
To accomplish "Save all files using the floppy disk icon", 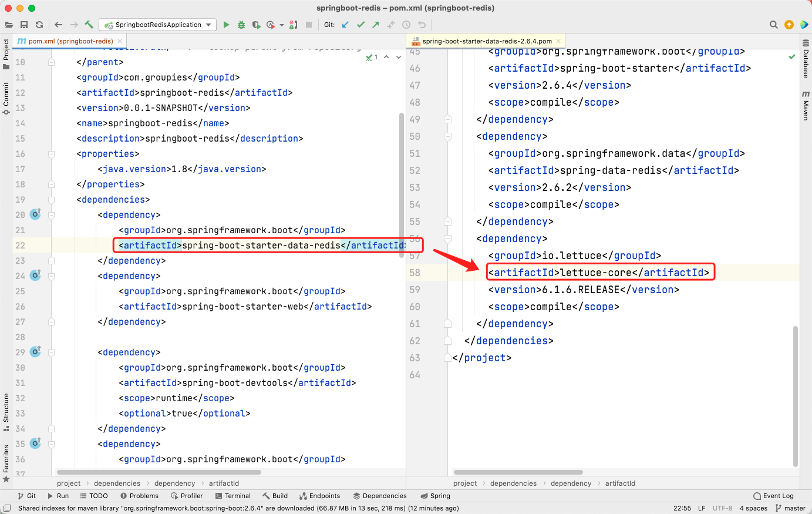I will [x=24, y=25].
